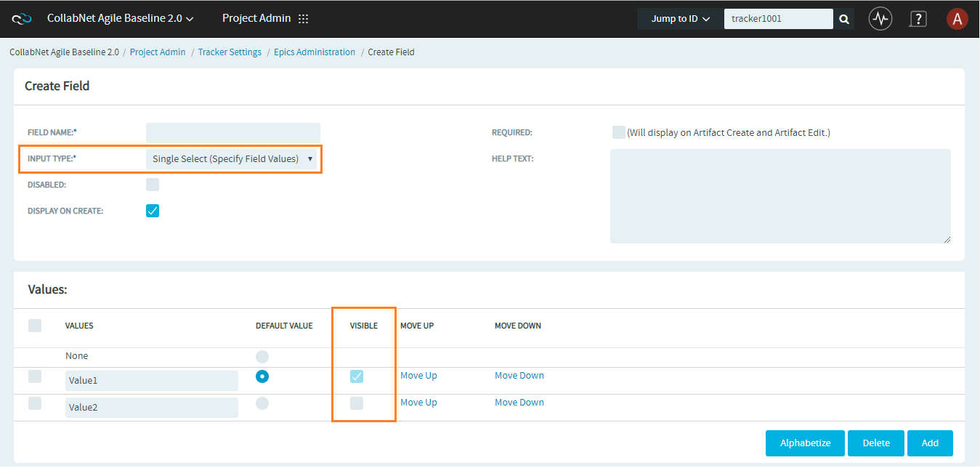
Task: Open the Input Type select box
Action: 232,158
